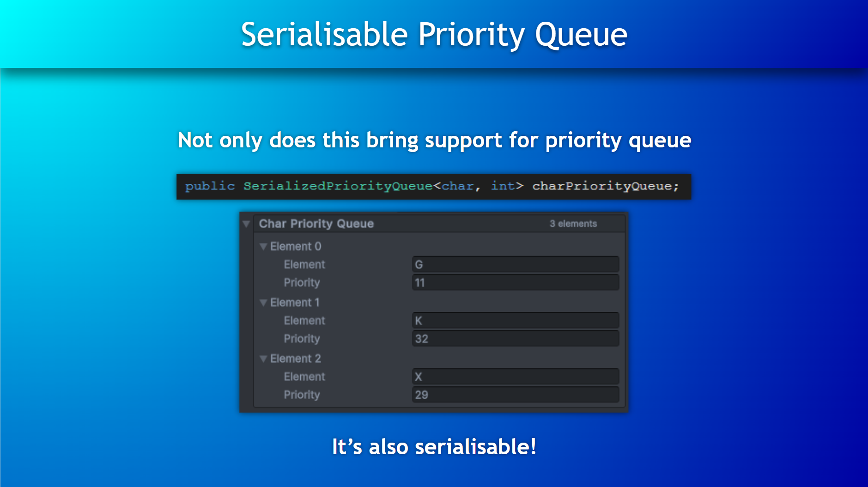The height and width of the screenshot is (487, 868).
Task: Click the SerializedPriorityQueue code snippet
Action: (434, 187)
